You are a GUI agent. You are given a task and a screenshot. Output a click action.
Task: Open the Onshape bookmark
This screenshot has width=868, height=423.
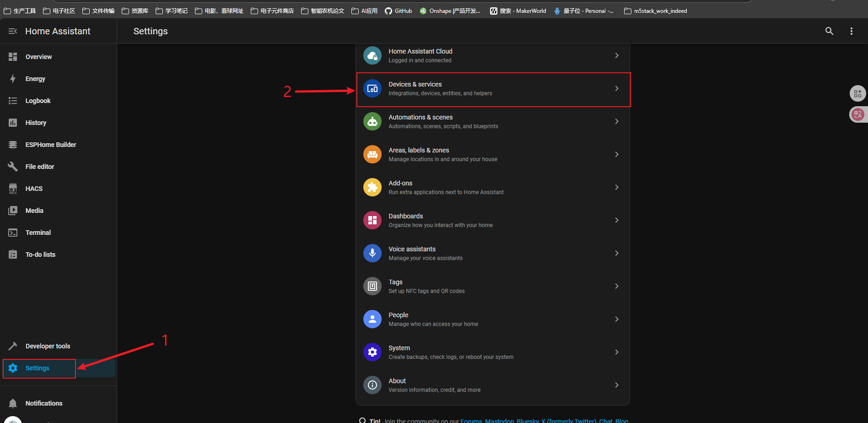tap(450, 11)
